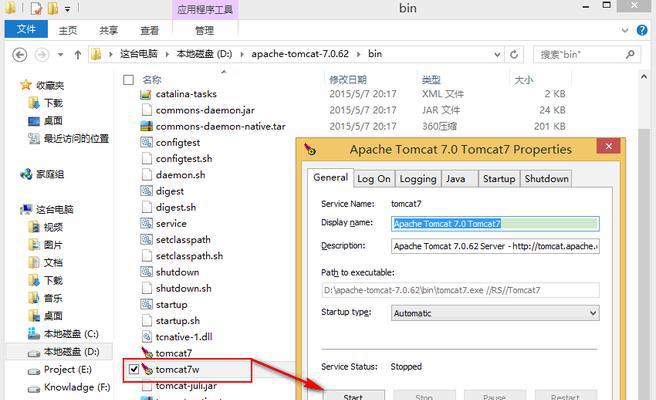Expand the breadcrumb arrow after apache-tomcat-7.0.62
Image resolution: width=656 pixels, height=400 pixels.
[x=358, y=54]
